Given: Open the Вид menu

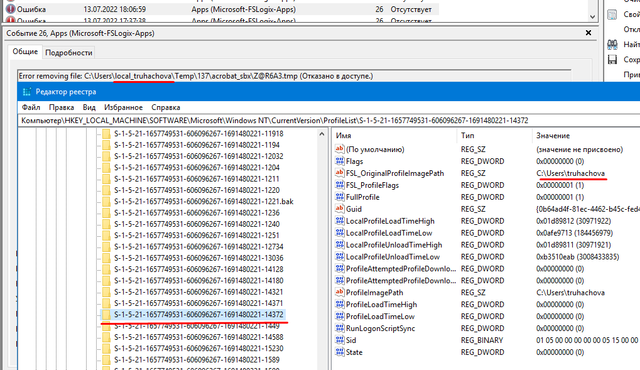Looking at the screenshot, I should 89,107.
